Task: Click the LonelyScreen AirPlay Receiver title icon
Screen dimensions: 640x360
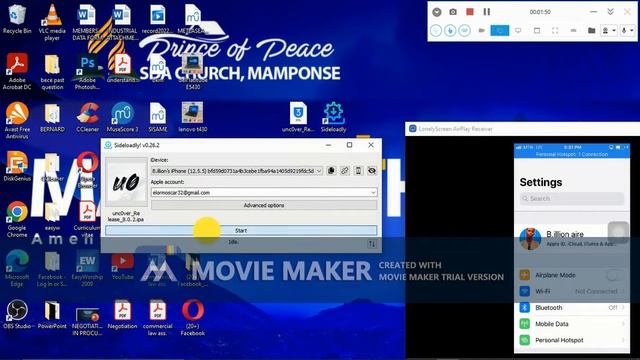Action: tap(412, 129)
